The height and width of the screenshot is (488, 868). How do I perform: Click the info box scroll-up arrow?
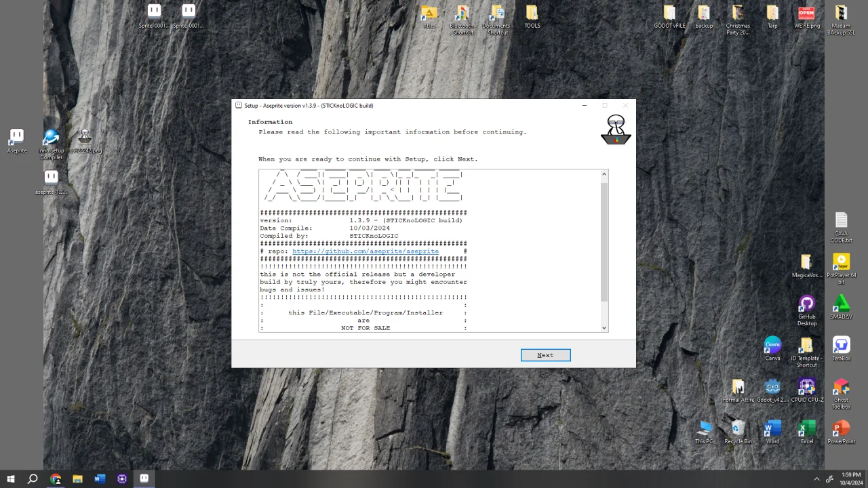pyautogui.click(x=604, y=174)
